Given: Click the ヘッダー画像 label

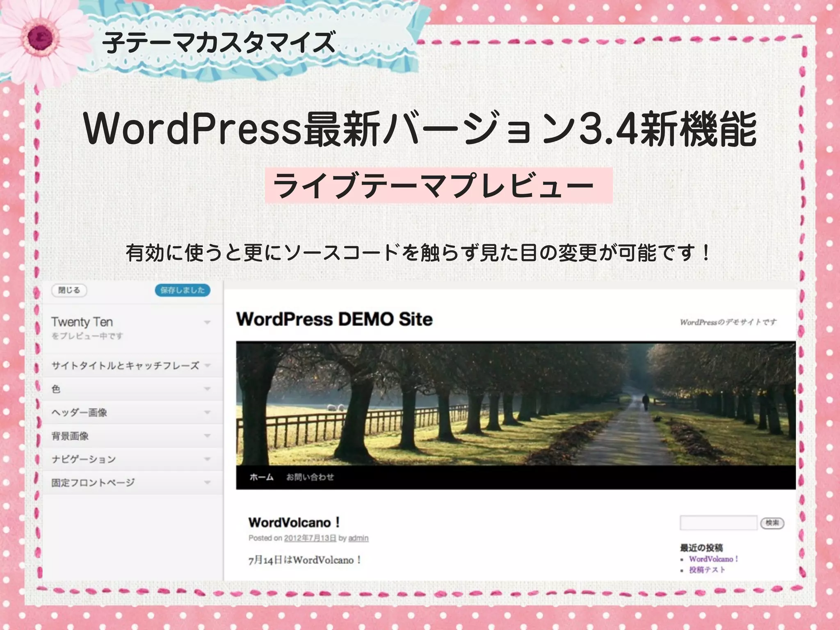Looking at the screenshot, I should (79, 413).
